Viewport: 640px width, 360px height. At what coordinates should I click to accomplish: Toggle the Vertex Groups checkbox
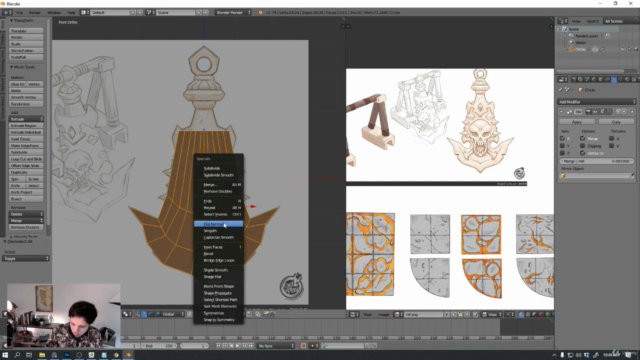pos(582,153)
